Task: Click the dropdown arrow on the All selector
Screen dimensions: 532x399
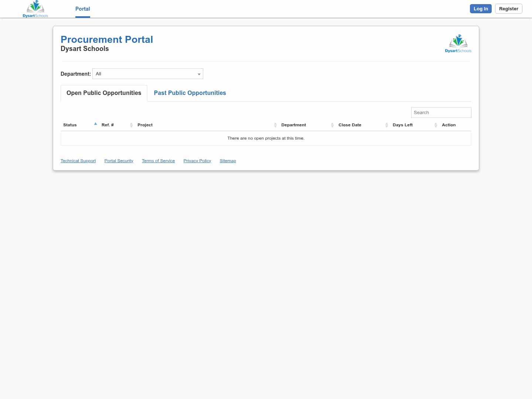Action: [x=199, y=74]
